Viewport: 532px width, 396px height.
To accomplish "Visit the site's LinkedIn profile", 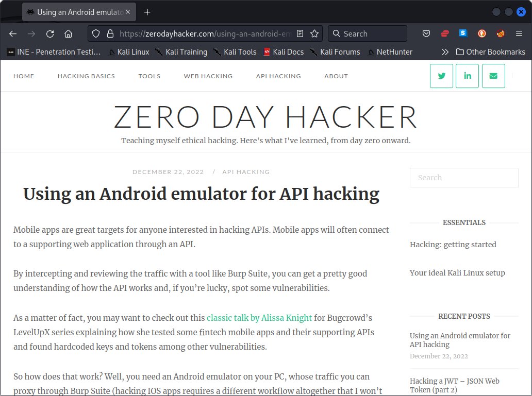I will click(467, 76).
